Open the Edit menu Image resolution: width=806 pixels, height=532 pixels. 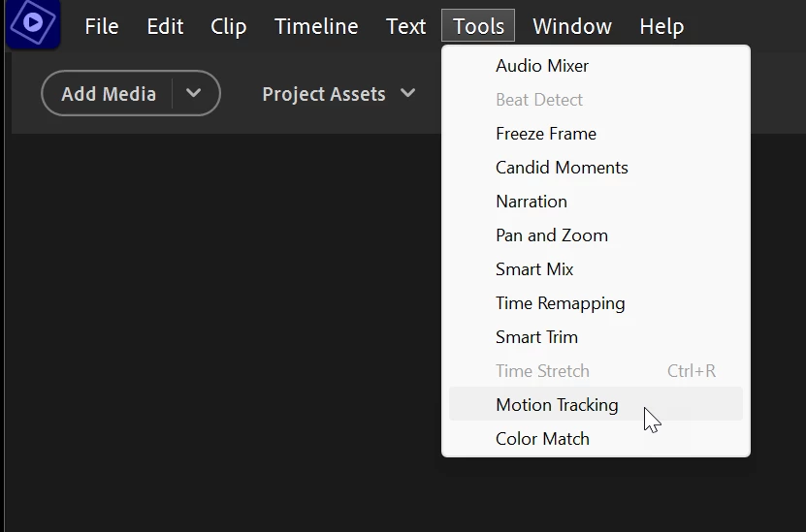165,26
